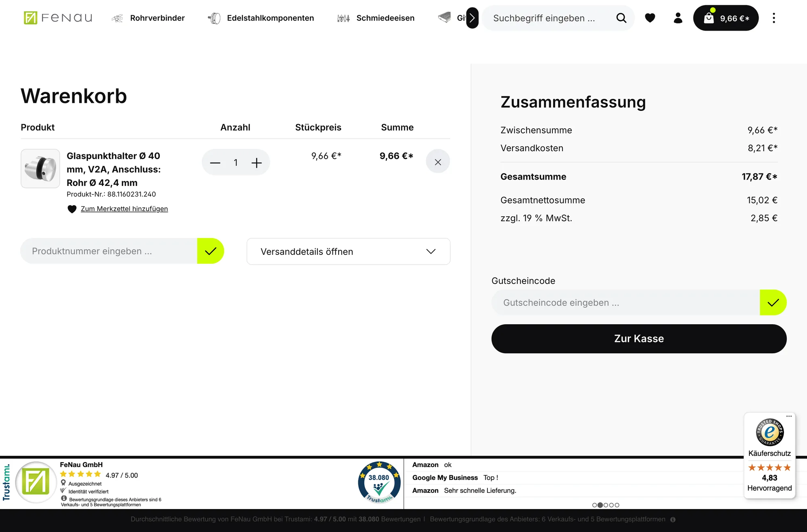Click heart icon beside Zum Merkzettel hinzufügen

tap(72, 209)
